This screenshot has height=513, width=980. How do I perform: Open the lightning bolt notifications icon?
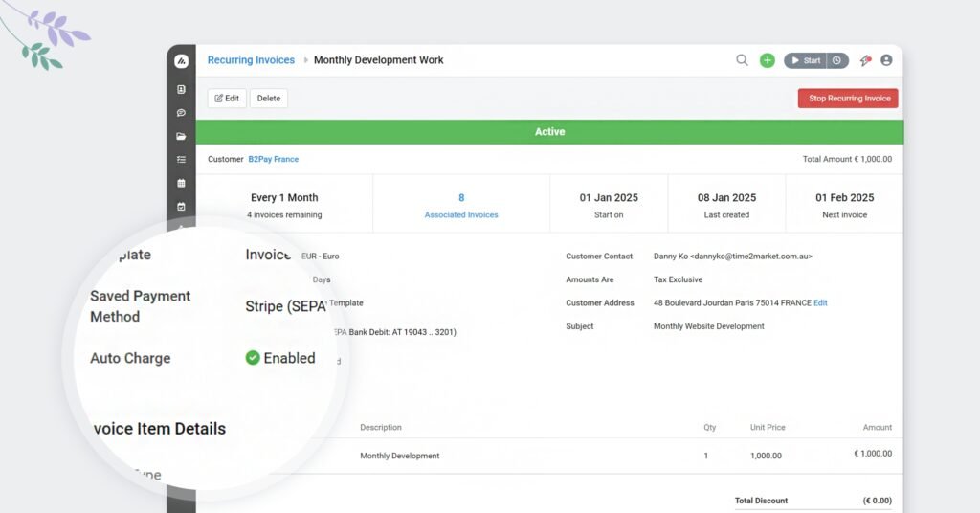pyautogui.click(x=865, y=60)
